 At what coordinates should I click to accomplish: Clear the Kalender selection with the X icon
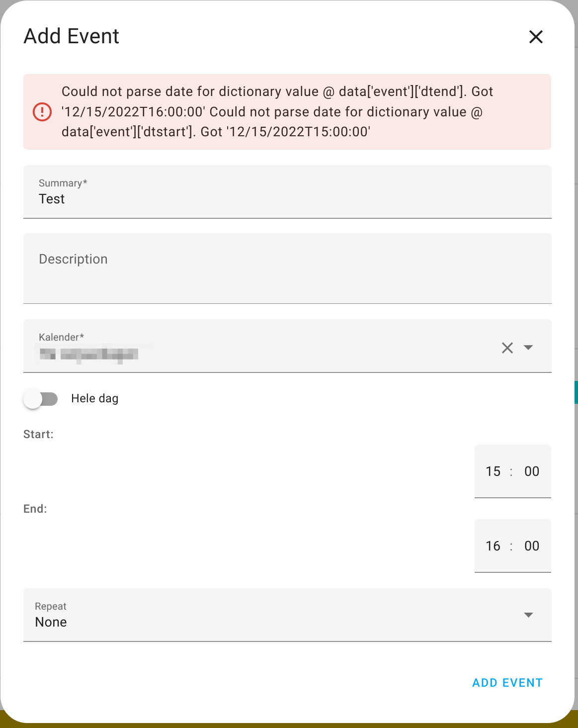507,348
